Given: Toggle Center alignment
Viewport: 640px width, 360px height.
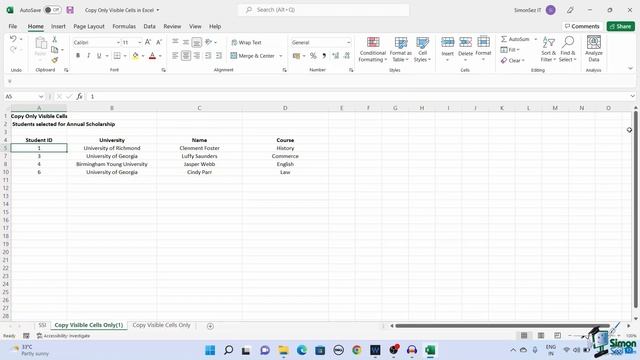Looking at the screenshot, I should [186, 56].
